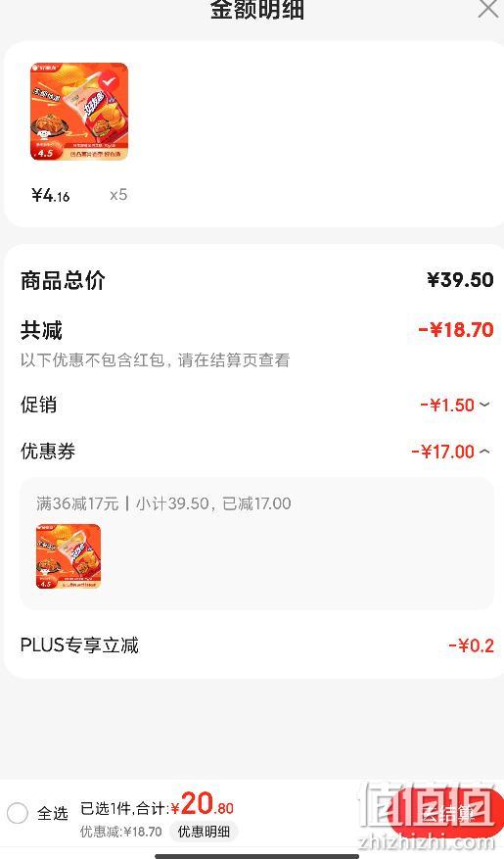This screenshot has width=504, height=859.
Task: Open the 优惠明细 discount details button
Action: (x=204, y=832)
